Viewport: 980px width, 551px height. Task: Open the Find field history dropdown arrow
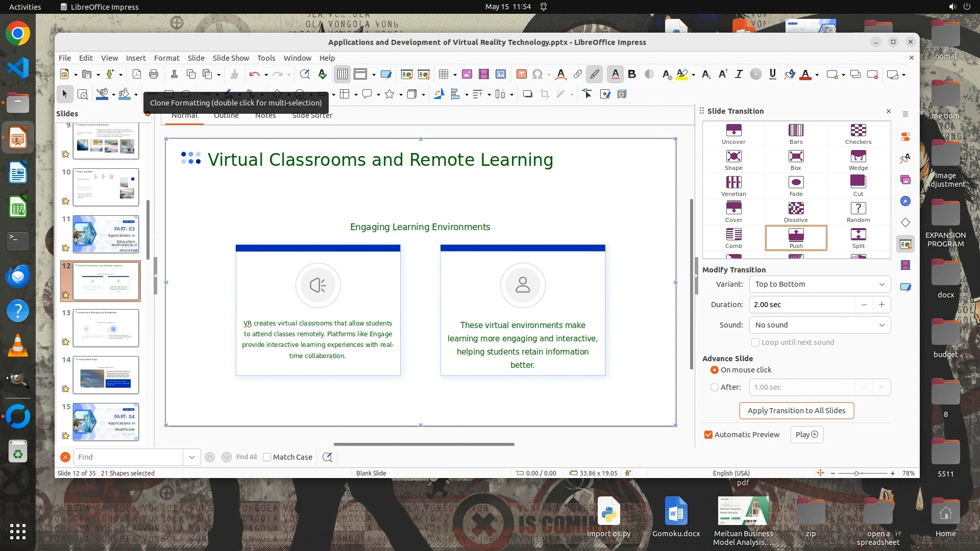click(x=192, y=457)
